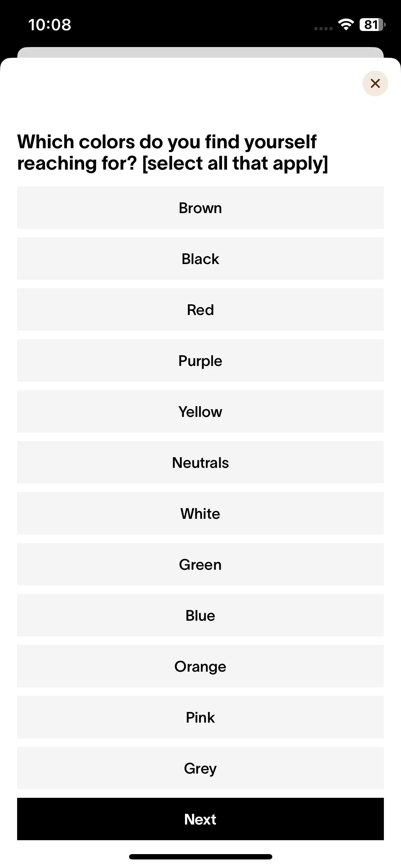Tap the grey background card behind sheet
401x868 pixels.
(200, 52)
